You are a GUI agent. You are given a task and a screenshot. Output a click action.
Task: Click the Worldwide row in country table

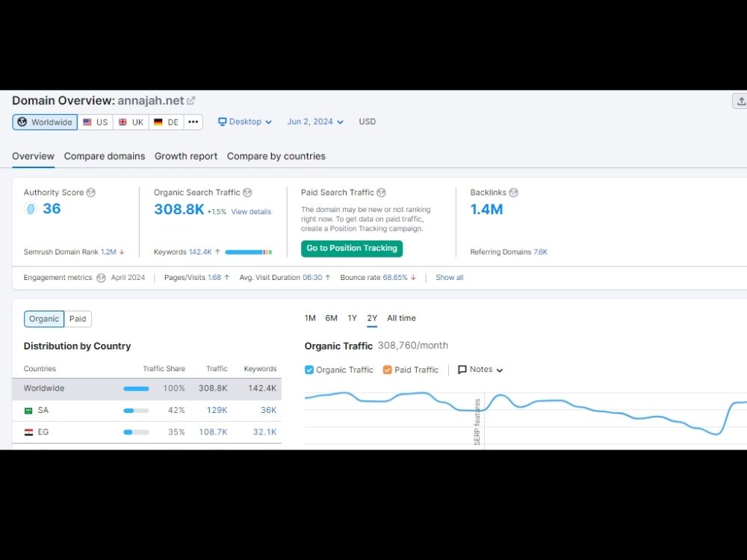pyautogui.click(x=146, y=388)
